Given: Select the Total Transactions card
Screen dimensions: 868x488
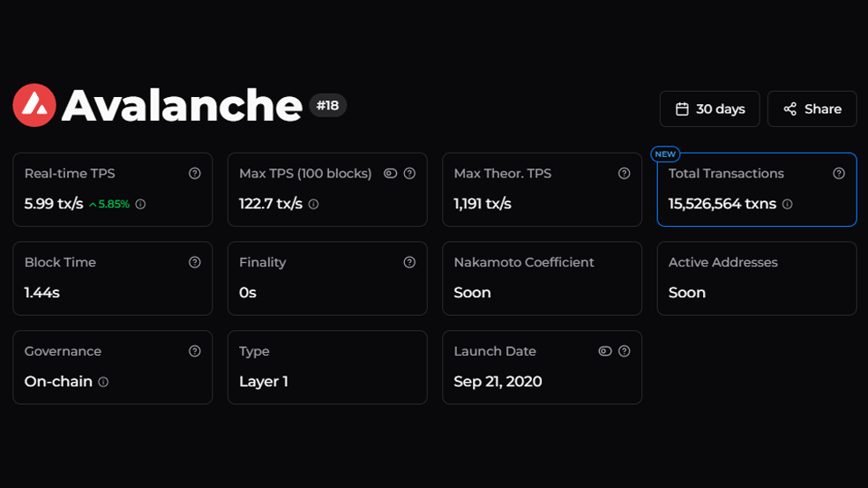Looking at the screenshot, I should point(757,190).
